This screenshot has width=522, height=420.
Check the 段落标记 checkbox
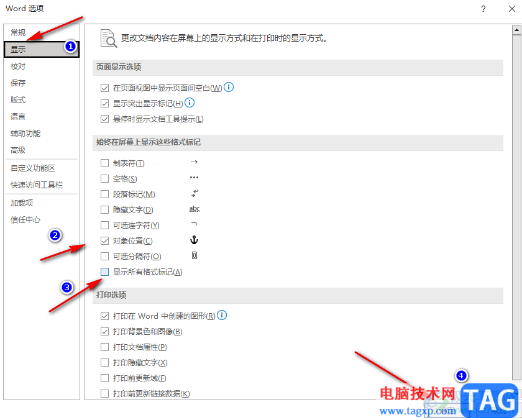(x=104, y=194)
